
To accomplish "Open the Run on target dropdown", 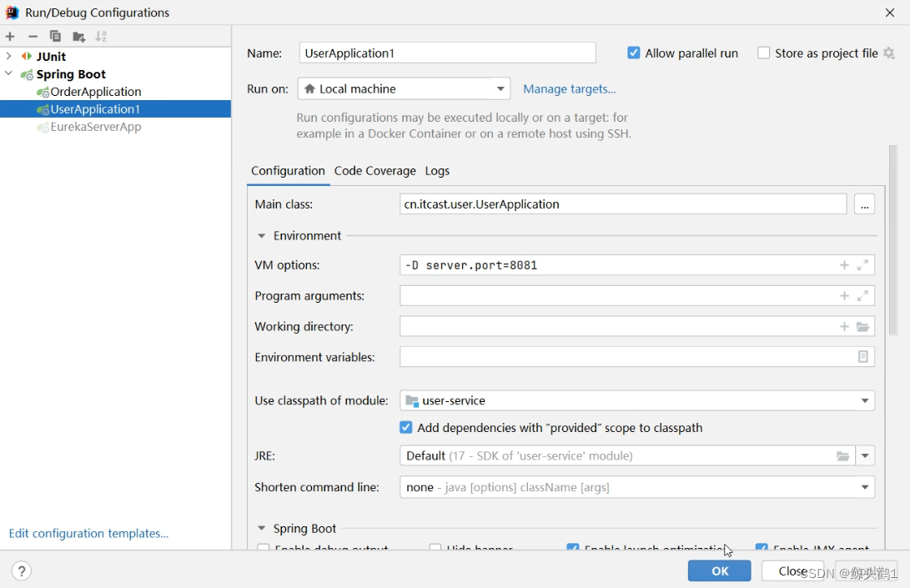I will pos(500,88).
